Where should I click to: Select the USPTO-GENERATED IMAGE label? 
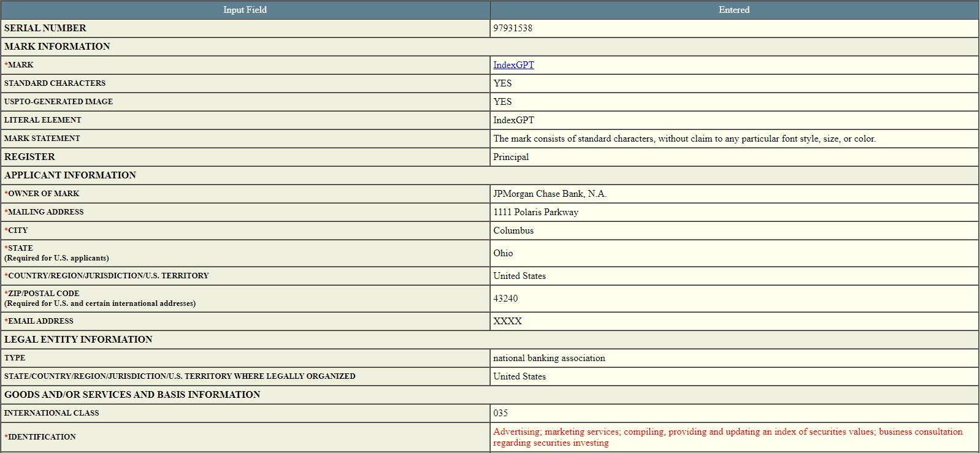(58, 102)
